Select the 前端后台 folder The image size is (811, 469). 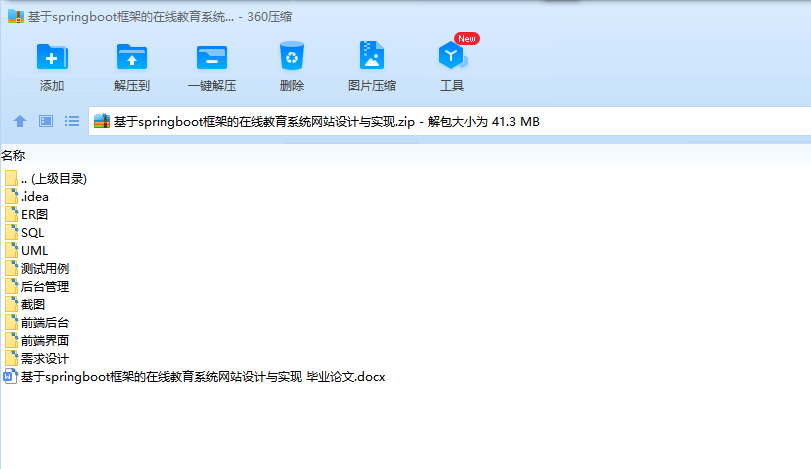44,323
